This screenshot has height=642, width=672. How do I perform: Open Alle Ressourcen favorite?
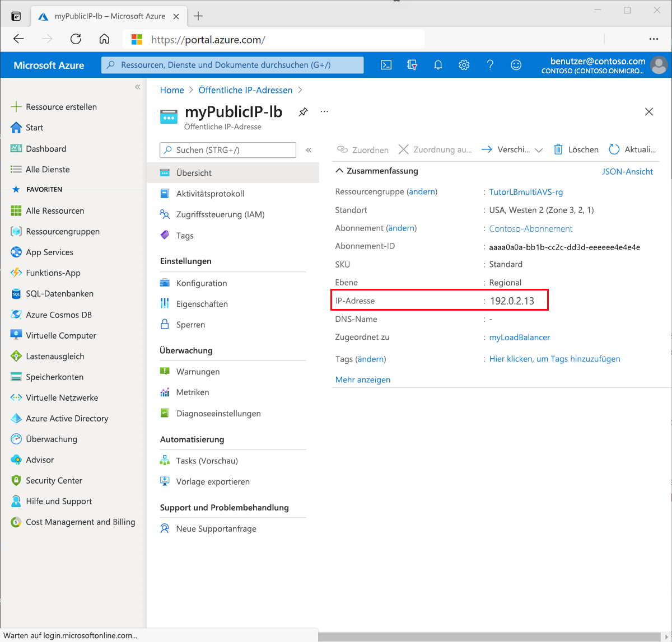pyautogui.click(x=48, y=210)
